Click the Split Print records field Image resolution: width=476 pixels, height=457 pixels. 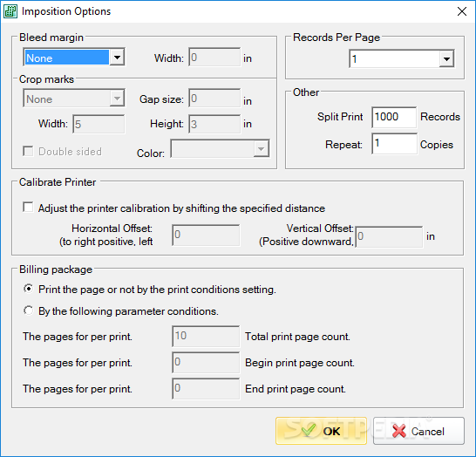pos(394,117)
